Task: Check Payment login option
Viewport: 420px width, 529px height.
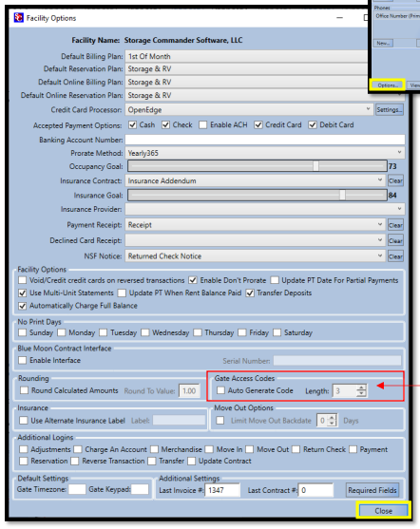Action: [x=353, y=449]
